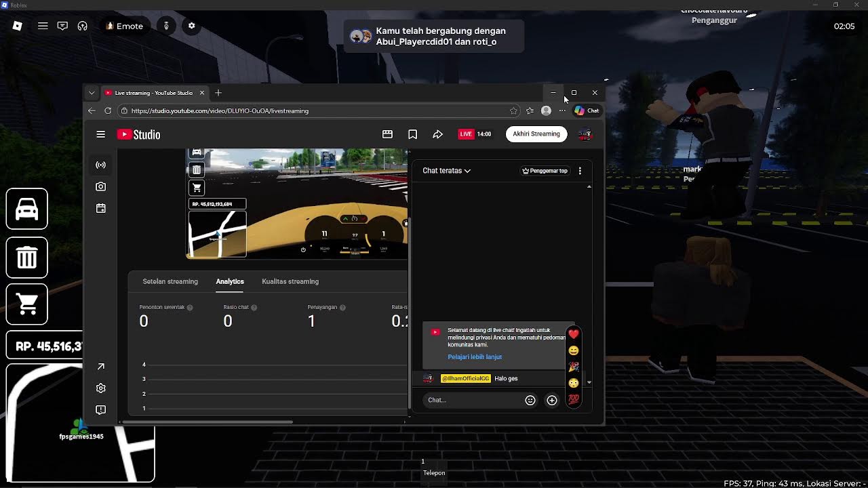Send the red heart reaction
868x488 pixels.
tap(574, 334)
